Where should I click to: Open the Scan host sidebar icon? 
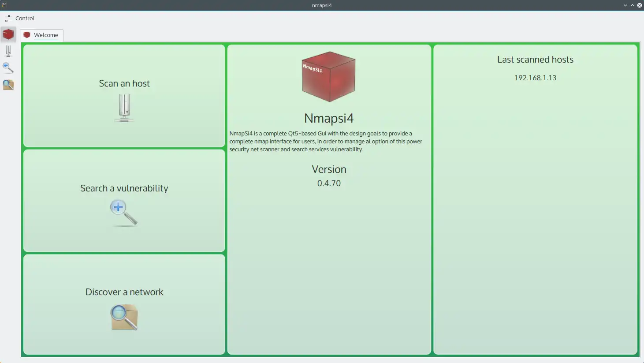(x=8, y=51)
